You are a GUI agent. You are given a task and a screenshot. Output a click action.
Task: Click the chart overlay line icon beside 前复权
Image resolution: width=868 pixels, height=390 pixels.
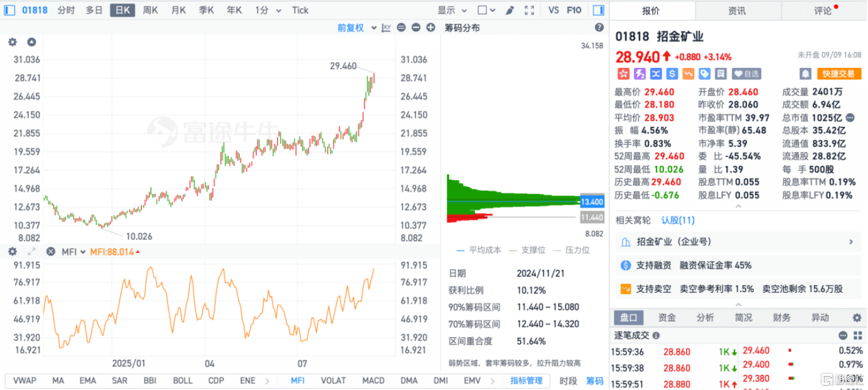[386, 28]
